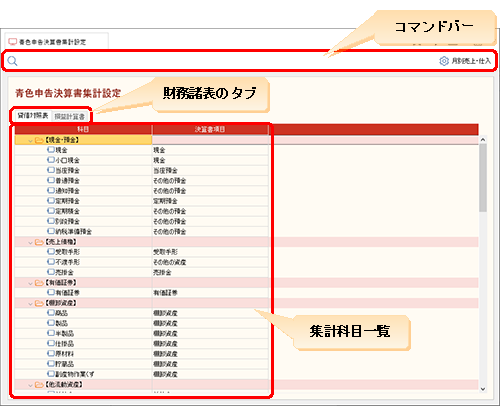Viewport: 500px width, 406px height.
Task: Click the magnifier search icon in command bar
Action: click(12, 61)
